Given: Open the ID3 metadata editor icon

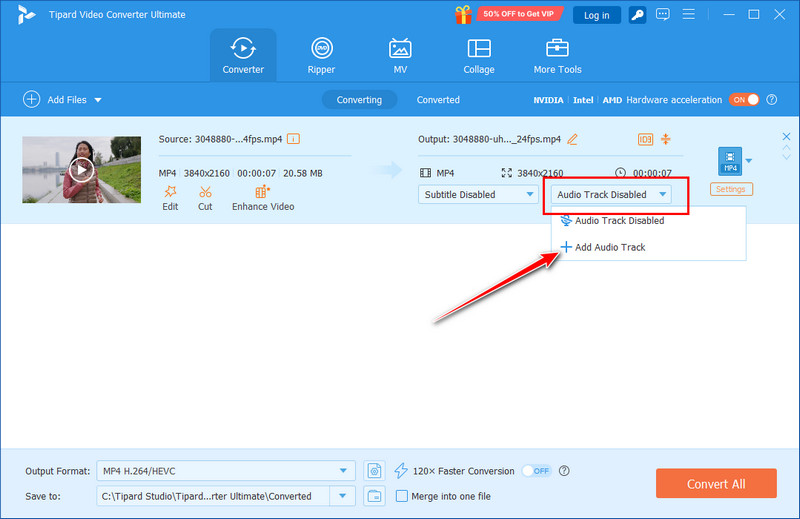Looking at the screenshot, I should 645,140.
